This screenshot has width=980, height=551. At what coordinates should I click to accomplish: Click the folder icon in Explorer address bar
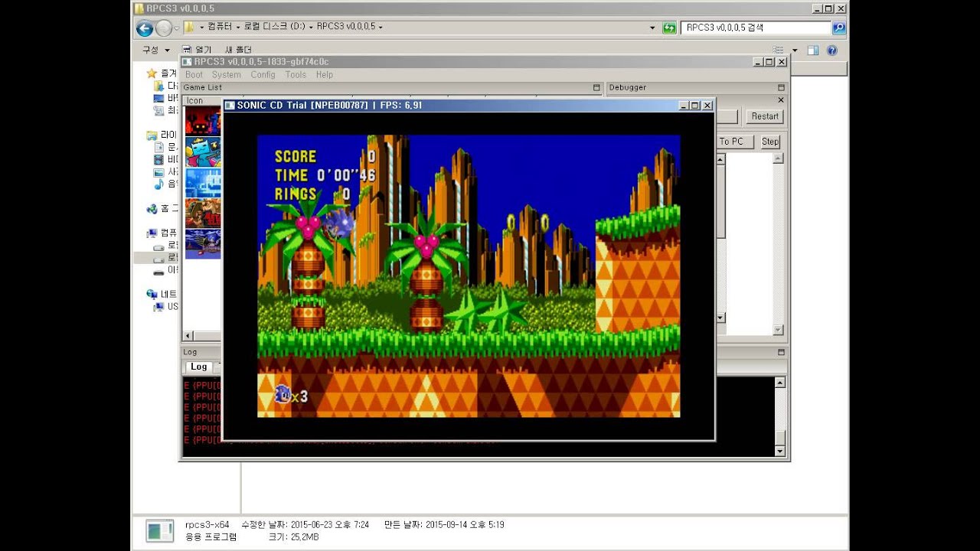click(188, 28)
